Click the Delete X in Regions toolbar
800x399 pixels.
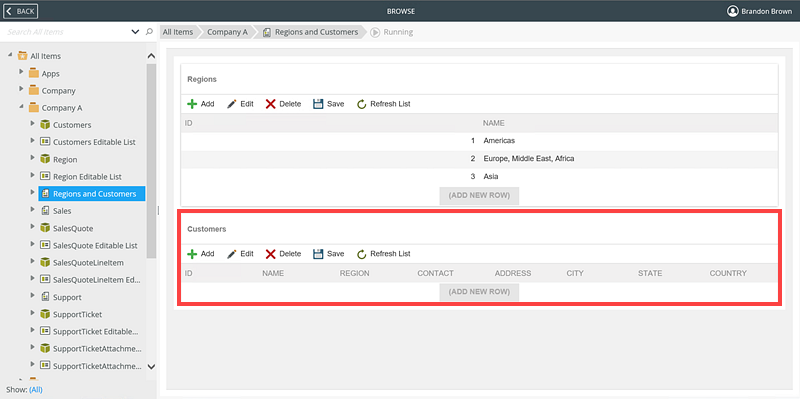[271, 104]
